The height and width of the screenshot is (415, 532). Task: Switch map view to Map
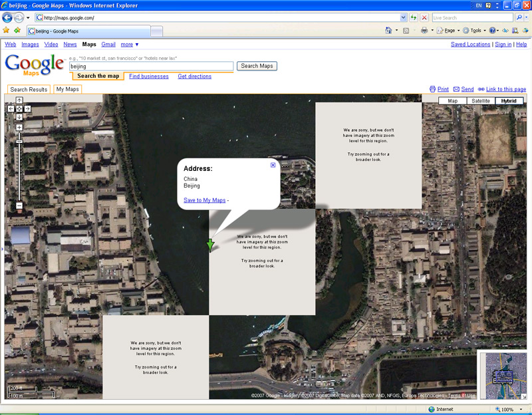click(x=453, y=101)
